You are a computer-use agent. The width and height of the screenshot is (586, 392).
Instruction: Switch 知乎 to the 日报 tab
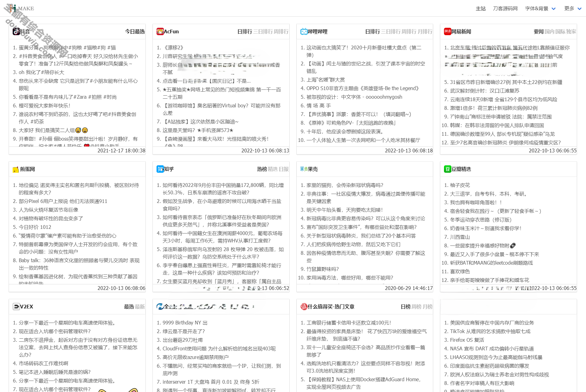point(283,169)
